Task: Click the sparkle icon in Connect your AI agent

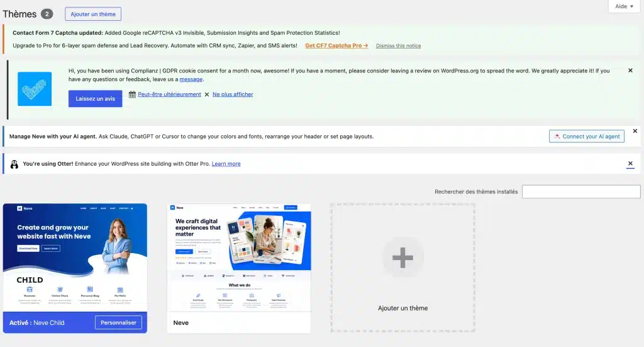Action: coord(557,136)
